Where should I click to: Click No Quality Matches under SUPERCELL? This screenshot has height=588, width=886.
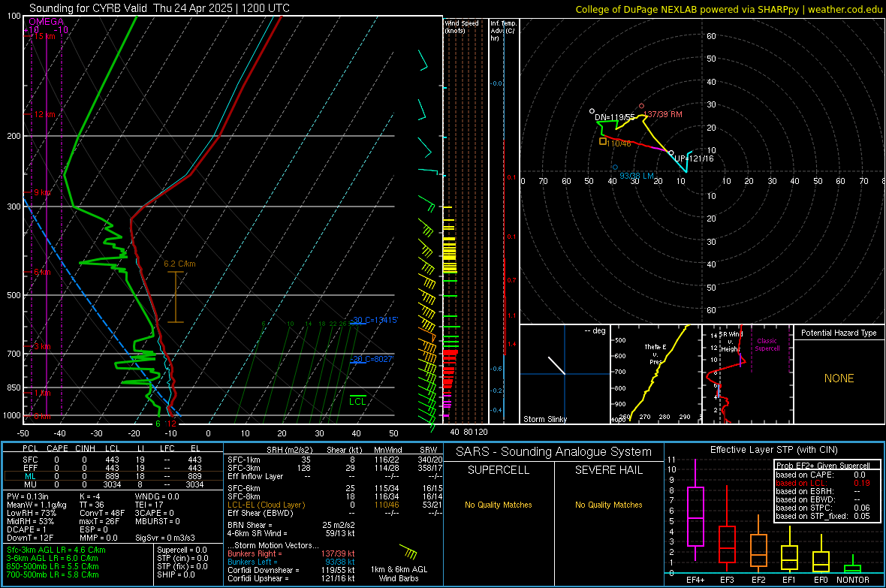click(499, 505)
